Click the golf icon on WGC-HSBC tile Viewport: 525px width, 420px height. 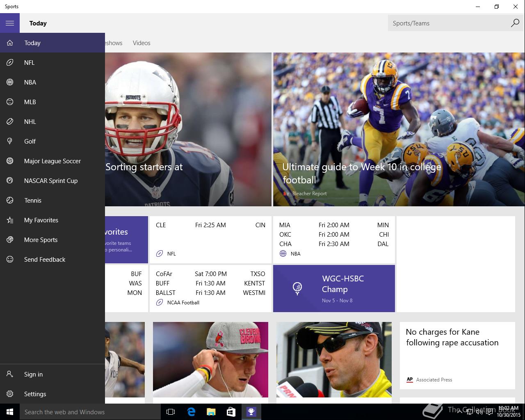coord(297,288)
